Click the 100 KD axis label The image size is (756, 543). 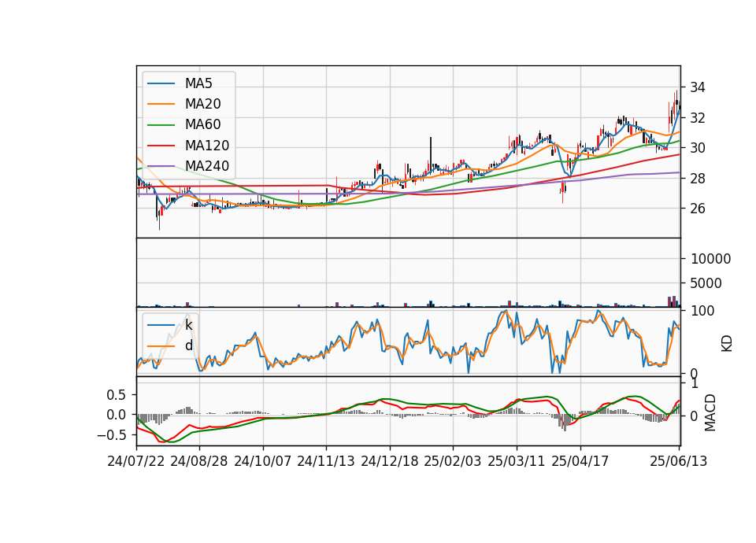(702, 311)
